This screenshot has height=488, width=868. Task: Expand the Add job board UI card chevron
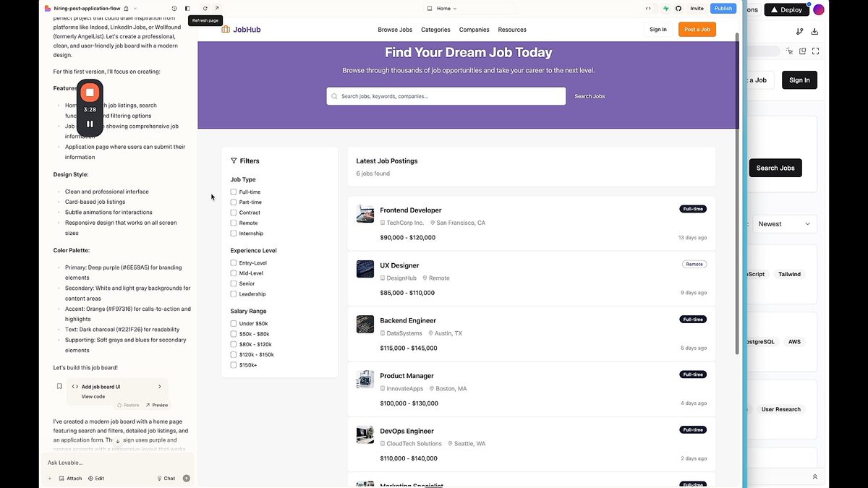160,386
